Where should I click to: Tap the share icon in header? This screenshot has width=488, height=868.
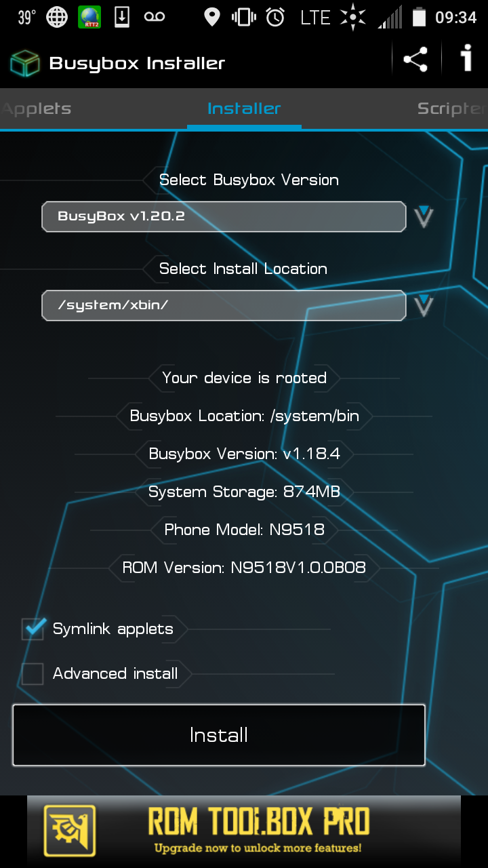[415, 60]
